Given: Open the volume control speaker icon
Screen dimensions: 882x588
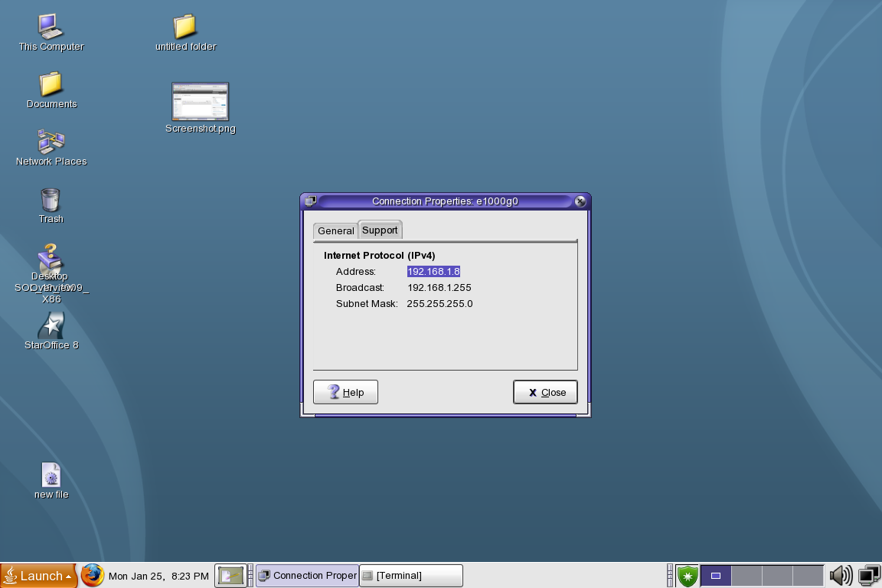Looking at the screenshot, I should (x=841, y=575).
